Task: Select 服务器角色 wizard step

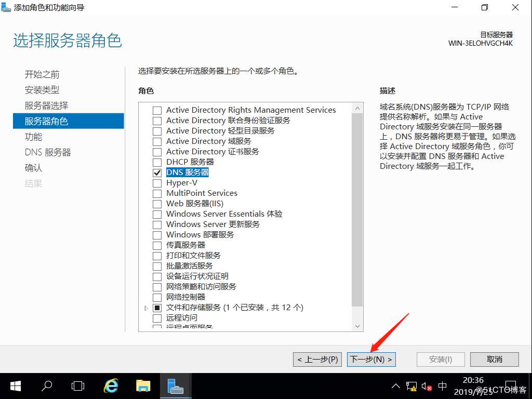Action: pos(69,121)
